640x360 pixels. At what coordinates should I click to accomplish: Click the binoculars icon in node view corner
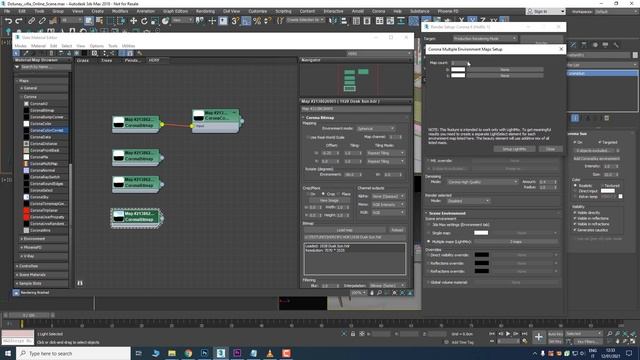click(x=80, y=283)
